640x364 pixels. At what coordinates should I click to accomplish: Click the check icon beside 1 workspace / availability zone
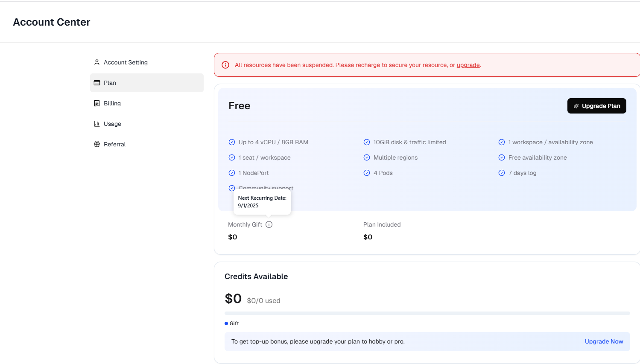click(x=502, y=142)
